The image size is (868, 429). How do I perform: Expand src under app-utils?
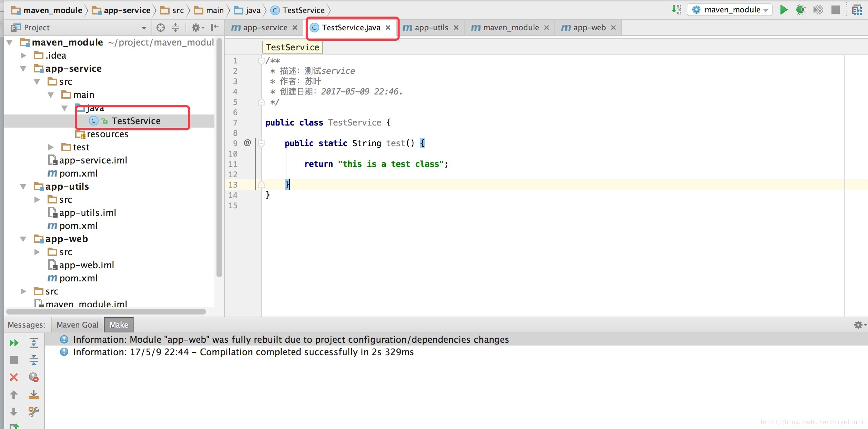[37, 200]
